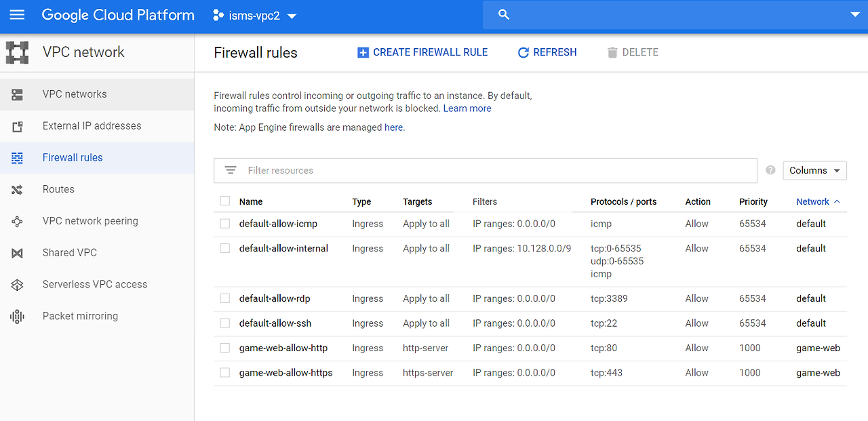Click the VPC network peering icon
Screen dimensions: 868x421
coord(17,221)
